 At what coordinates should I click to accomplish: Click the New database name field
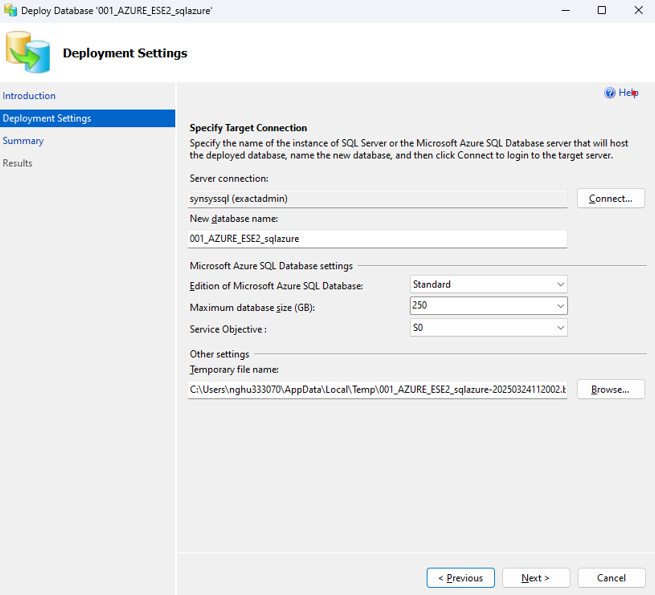pos(378,239)
